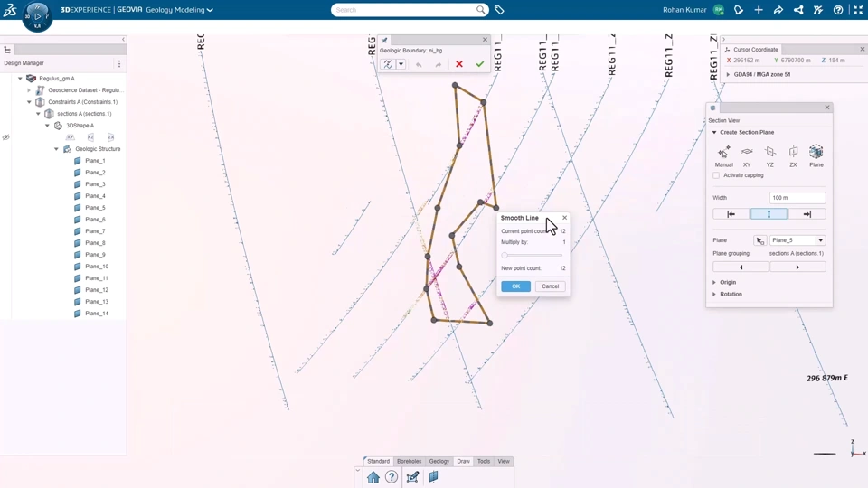
Task: Select the ZX section plane icon
Action: (x=793, y=152)
